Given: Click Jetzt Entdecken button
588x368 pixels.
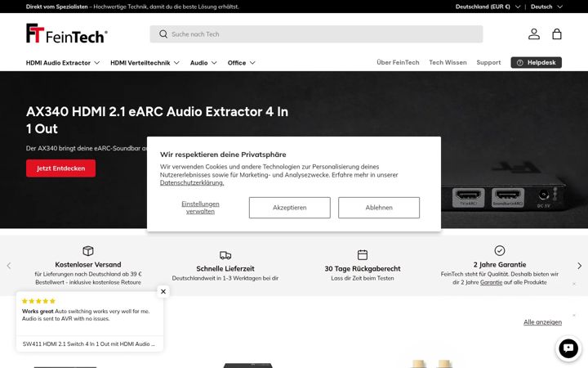Looking at the screenshot, I should click(60, 168).
